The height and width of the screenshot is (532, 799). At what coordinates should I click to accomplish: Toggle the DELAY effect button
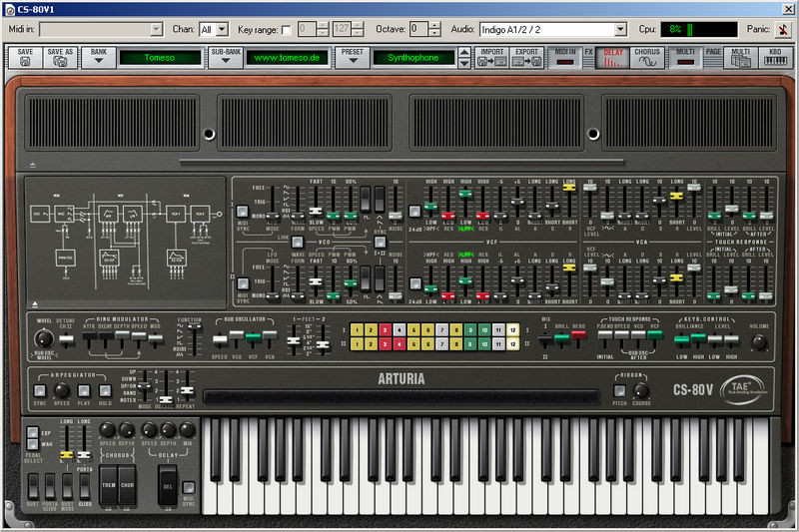pyautogui.click(x=612, y=58)
